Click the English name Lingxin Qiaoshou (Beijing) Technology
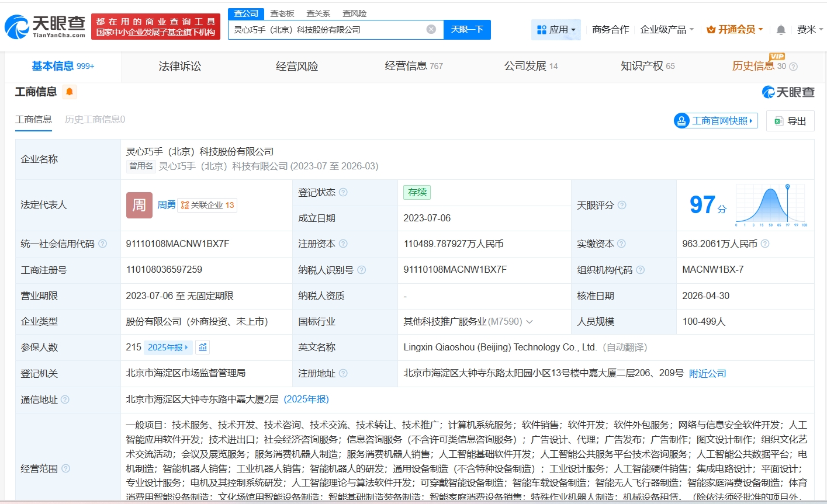The height and width of the screenshot is (504, 827). tap(500, 347)
